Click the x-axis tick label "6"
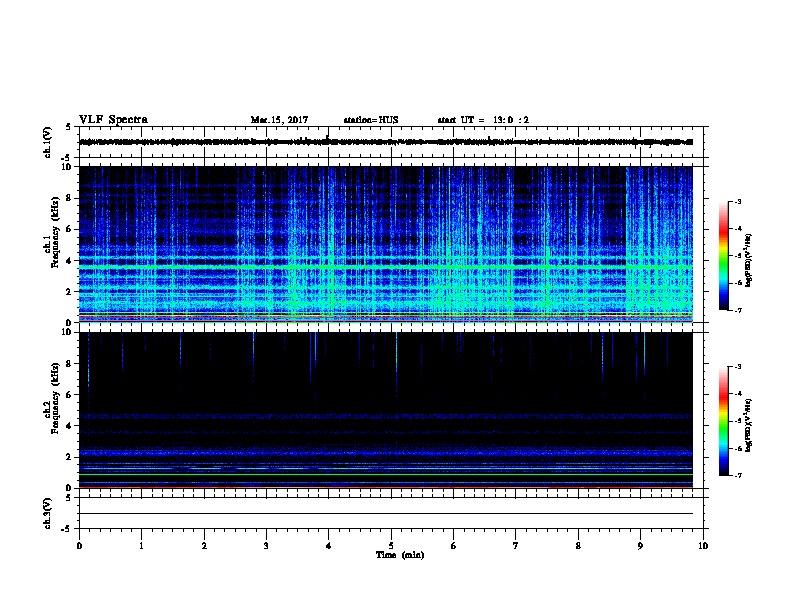 click(454, 545)
